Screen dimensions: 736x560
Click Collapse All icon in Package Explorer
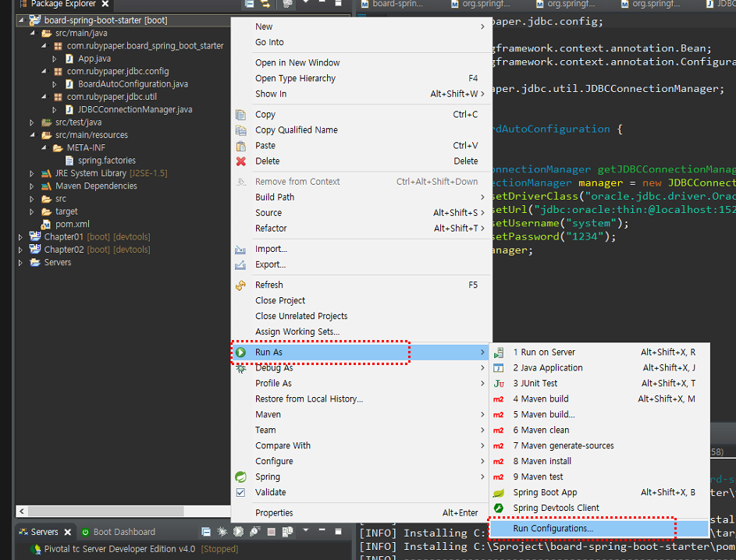pyautogui.click(x=250, y=4)
